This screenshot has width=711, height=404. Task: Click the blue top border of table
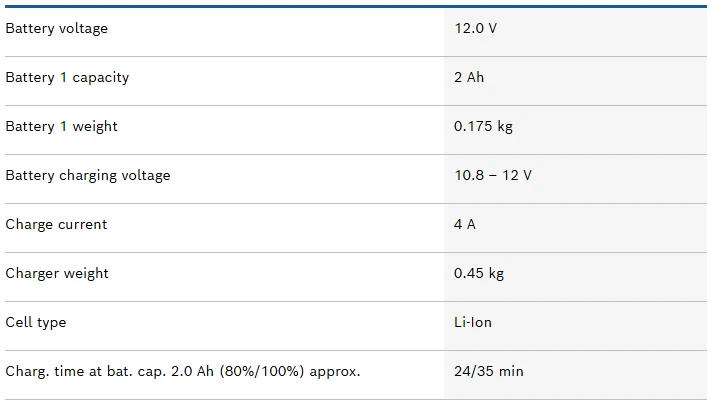click(x=356, y=6)
